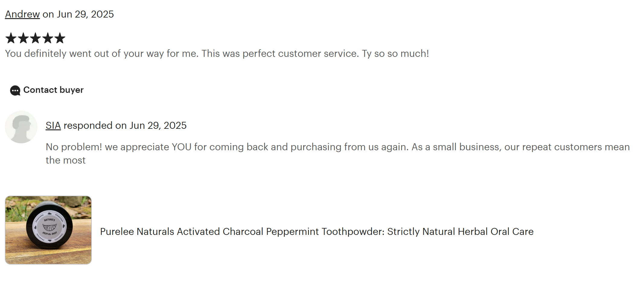Open the charcoal toothpowder product thumbnail
Image resolution: width=644 pixels, height=286 pixels.
(x=48, y=230)
